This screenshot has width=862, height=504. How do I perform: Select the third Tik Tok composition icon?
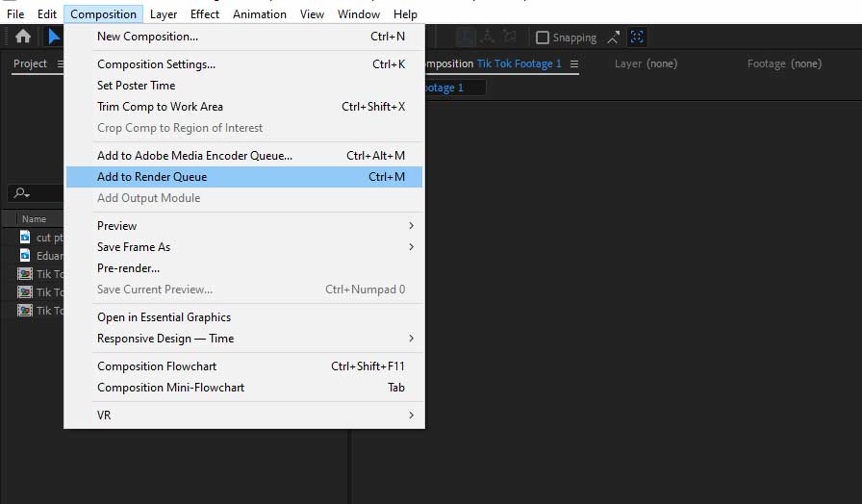coord(25,310)
